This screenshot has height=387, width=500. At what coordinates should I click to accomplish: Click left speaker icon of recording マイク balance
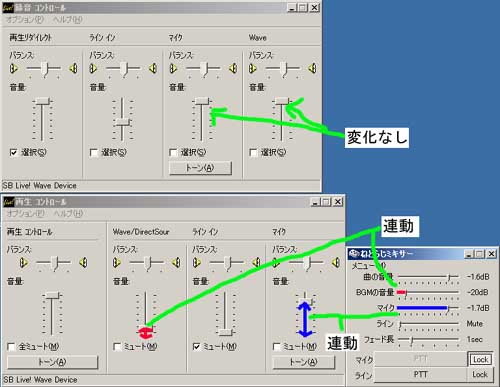(173, 69)
